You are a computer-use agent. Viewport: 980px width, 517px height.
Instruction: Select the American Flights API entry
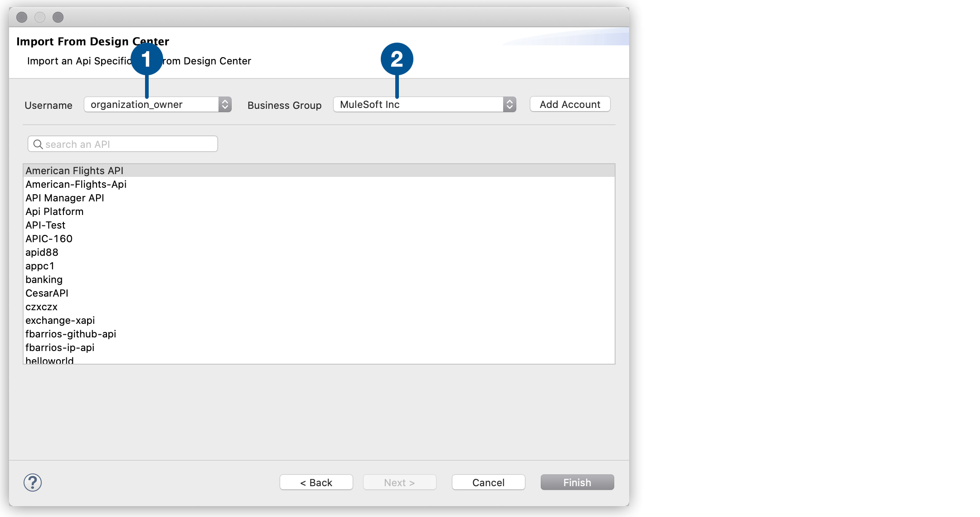(x=74, y=171)
